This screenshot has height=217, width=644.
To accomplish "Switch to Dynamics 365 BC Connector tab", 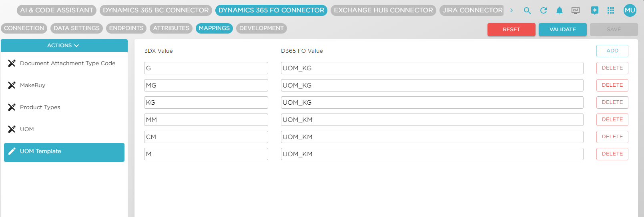I will click(x=156, y=10).
